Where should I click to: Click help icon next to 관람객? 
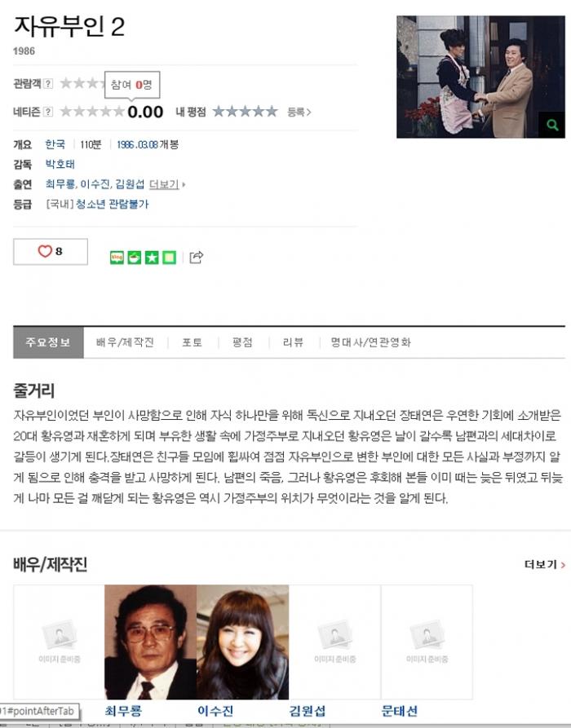click(48, 84)
